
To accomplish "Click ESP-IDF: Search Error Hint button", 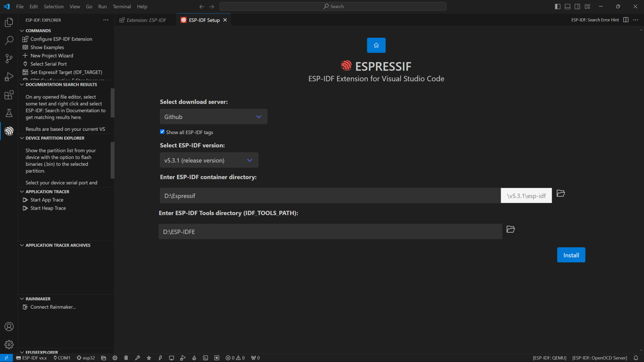I will click(x=595, y=20).
